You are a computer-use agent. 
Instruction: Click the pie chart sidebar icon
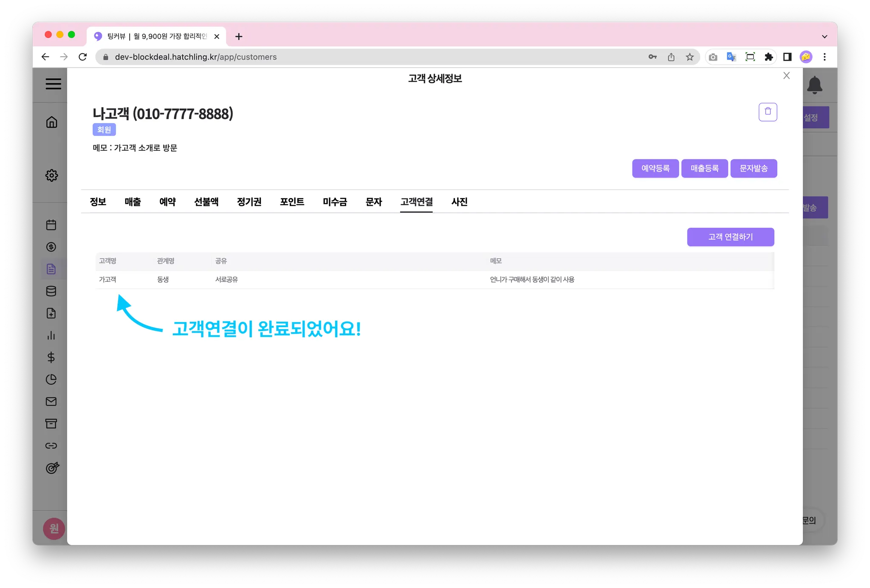pyautogui.click(x=51, y=379)
